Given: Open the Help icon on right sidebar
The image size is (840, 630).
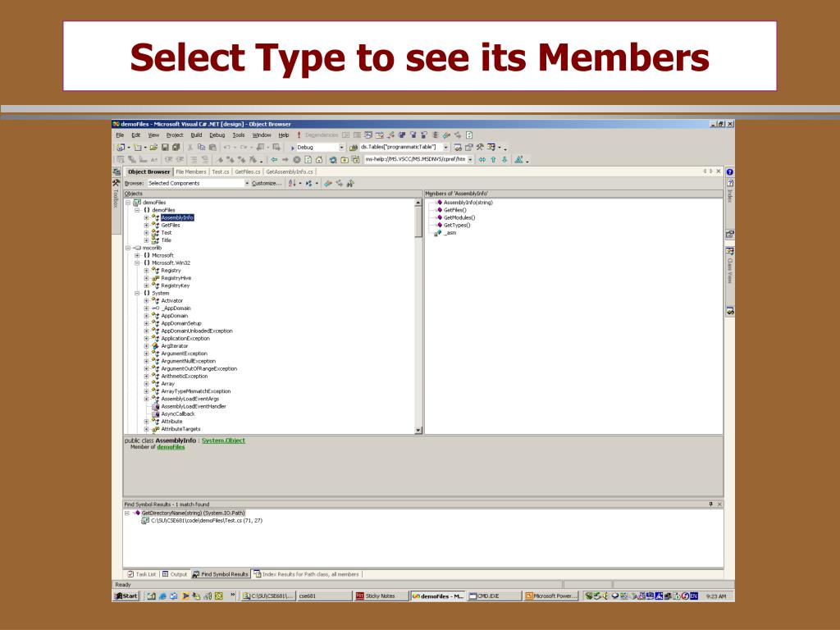Looking at the screenshot, I should pyautogui.click(x=729, y=172).
